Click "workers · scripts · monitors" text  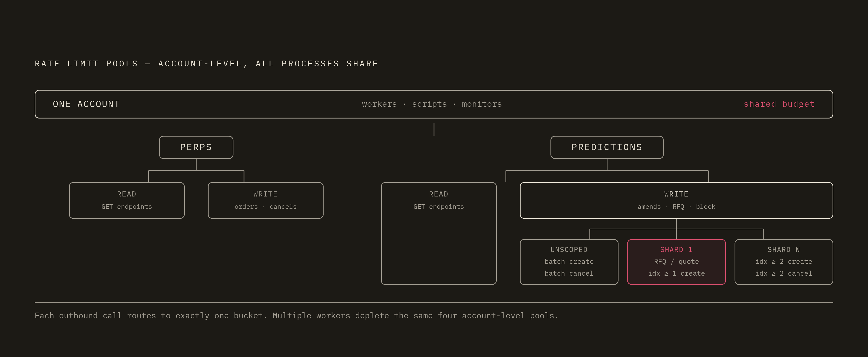point(432,104)
